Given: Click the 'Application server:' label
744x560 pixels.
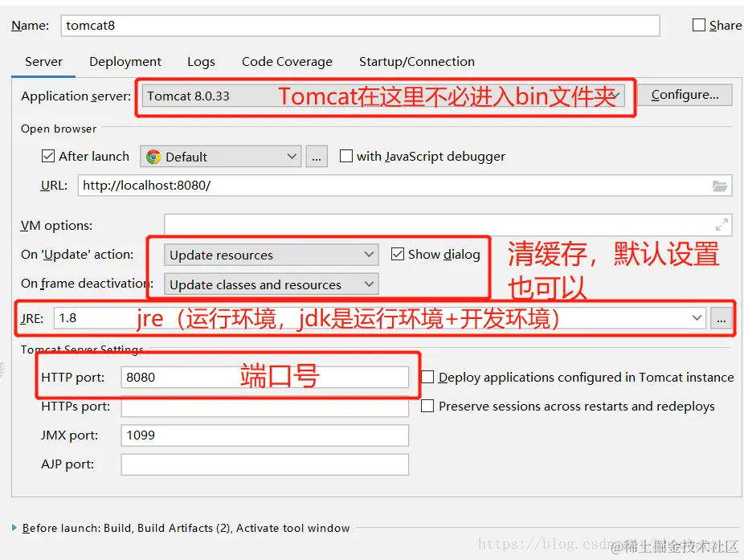Looking at the screenshot, I should pyautogui.click(x=76, y=96).
